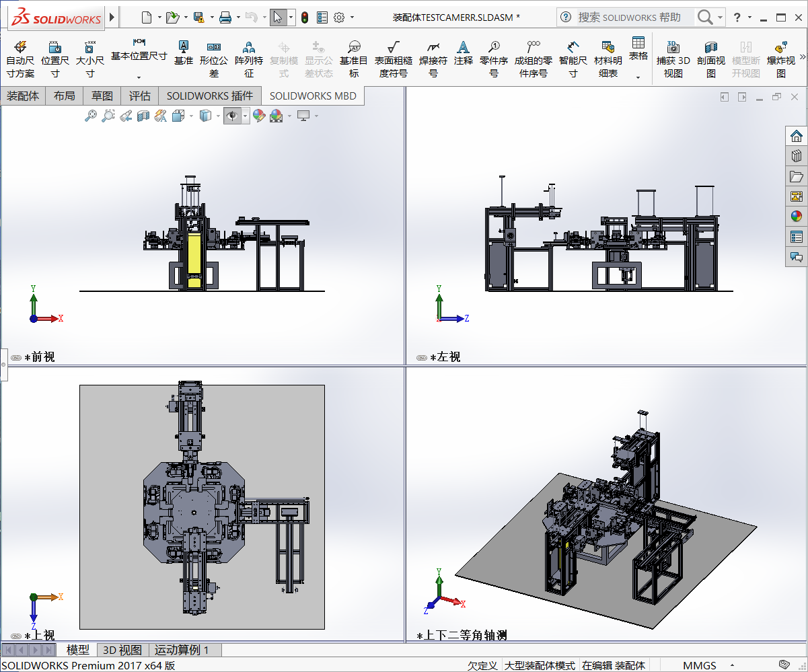Click the Auto Dimension Scheme (自动尺寸方案) tool
The image size is (808, 672).
point(20,59)
